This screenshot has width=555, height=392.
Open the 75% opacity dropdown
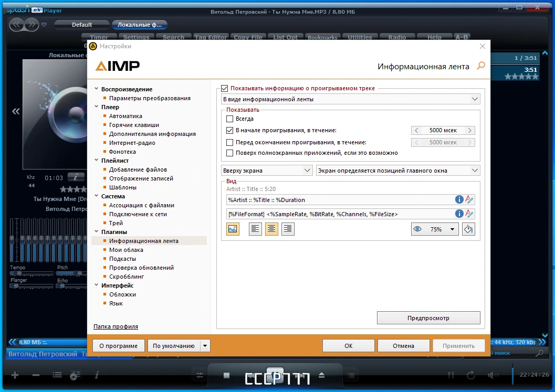point(435,229)
